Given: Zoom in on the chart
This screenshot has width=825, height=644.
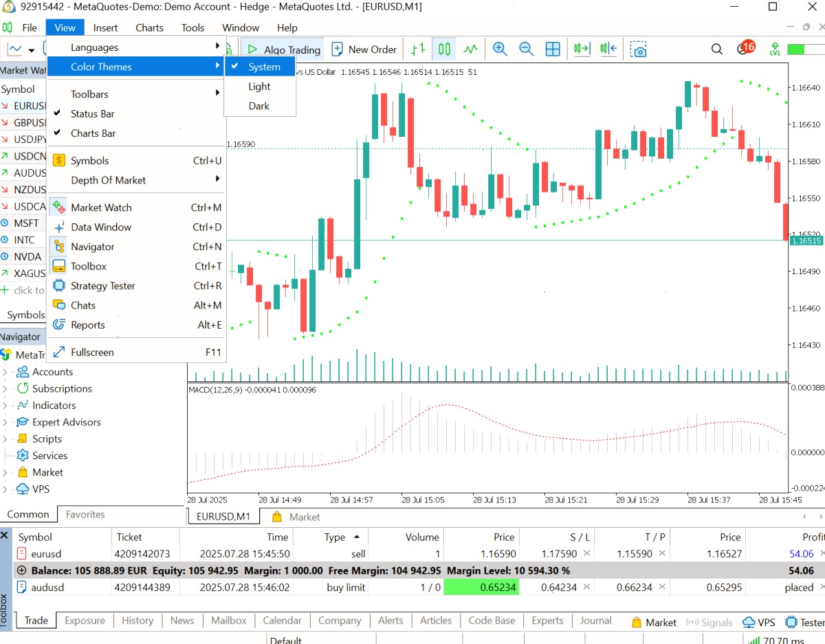Looking at the screenshot, I should [x=500, y=49].
